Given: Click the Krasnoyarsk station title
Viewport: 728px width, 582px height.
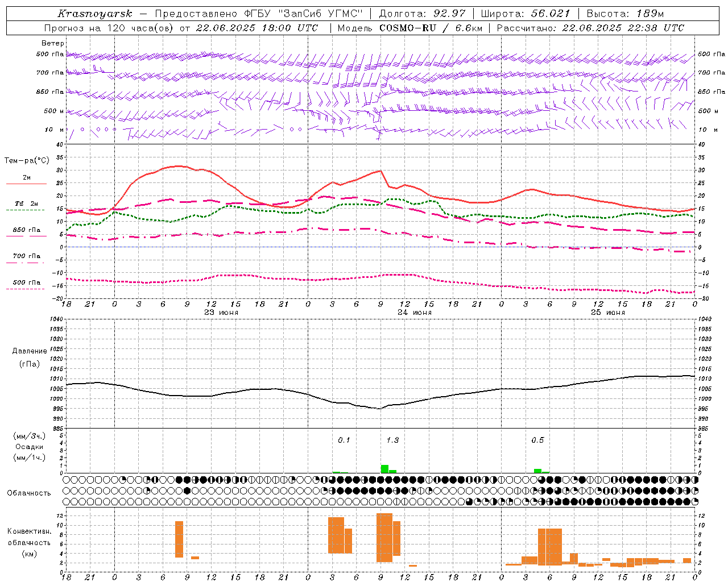Looking at the screenshot, I should pyautogui.click(x=95, y=14).
